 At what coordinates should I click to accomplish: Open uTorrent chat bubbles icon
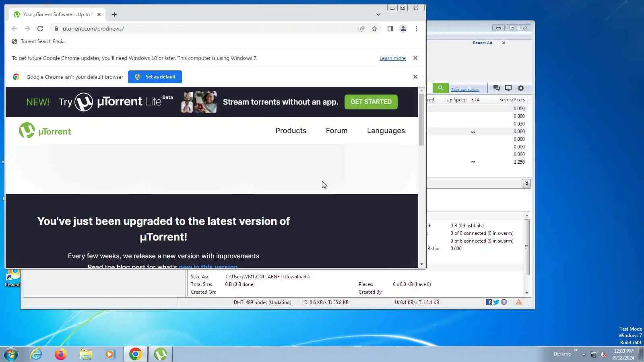(x=497, y=88)
